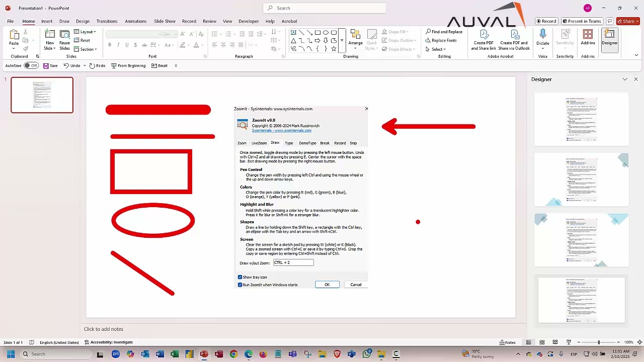The width and height of the screenshot is (644, 362).
Task: Uncheck Run ZoomIt when Windows starts
Action: pos(240,285)
